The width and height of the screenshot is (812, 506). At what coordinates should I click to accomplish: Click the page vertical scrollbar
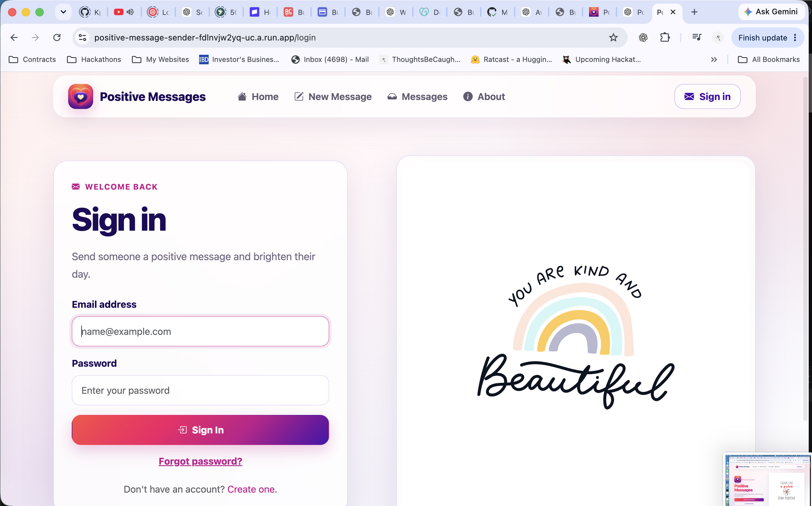click(x=805, y=249)
